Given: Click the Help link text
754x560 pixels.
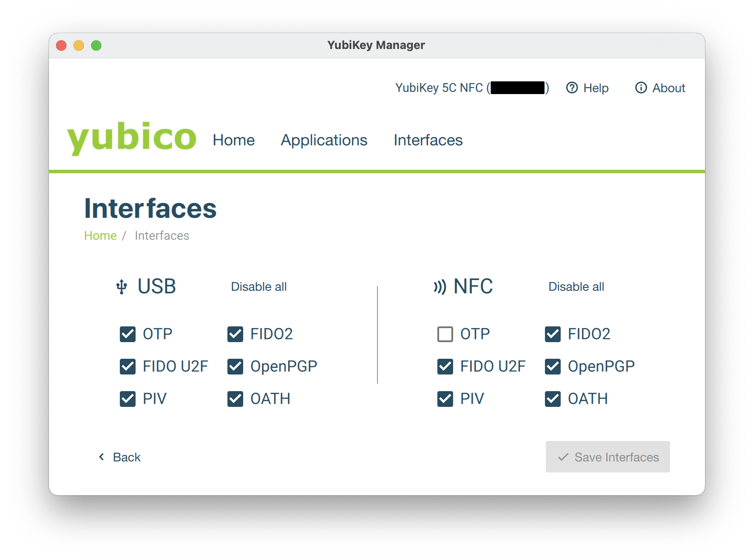Looking at the screenshot, I should [x=596, y=88].
